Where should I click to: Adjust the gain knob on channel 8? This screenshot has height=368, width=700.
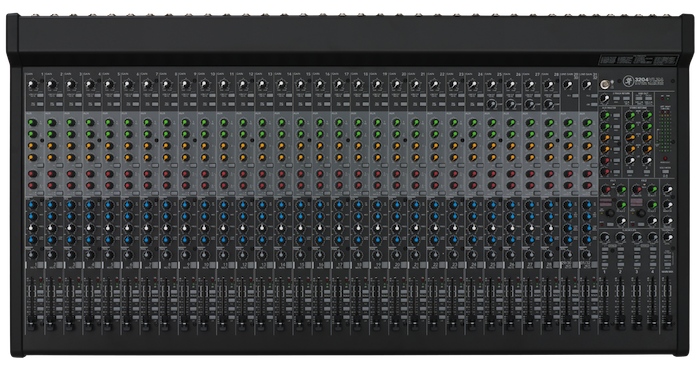166,84
